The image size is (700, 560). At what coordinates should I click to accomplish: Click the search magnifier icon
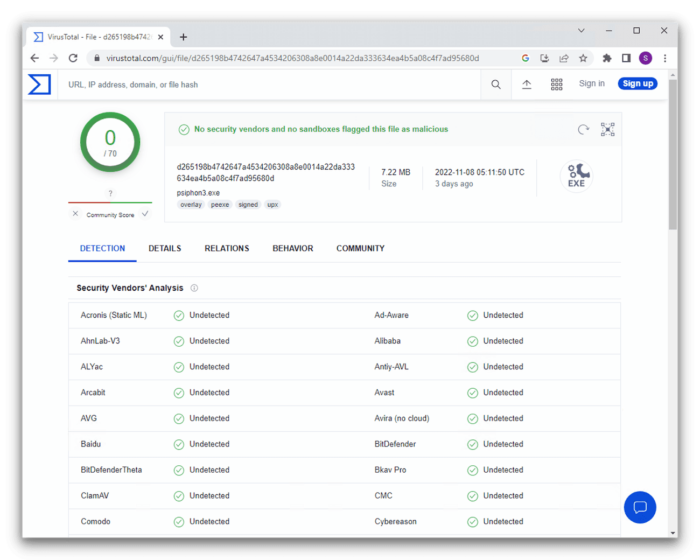tap(496, 85)
